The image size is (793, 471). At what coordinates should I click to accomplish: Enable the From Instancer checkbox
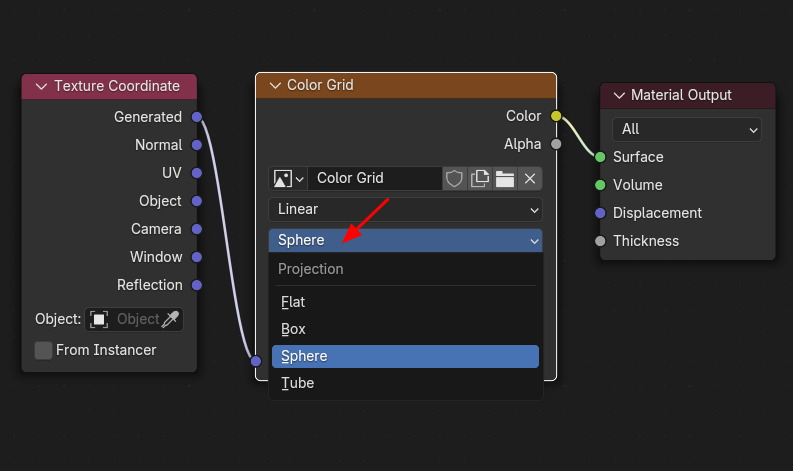(43, 350)
